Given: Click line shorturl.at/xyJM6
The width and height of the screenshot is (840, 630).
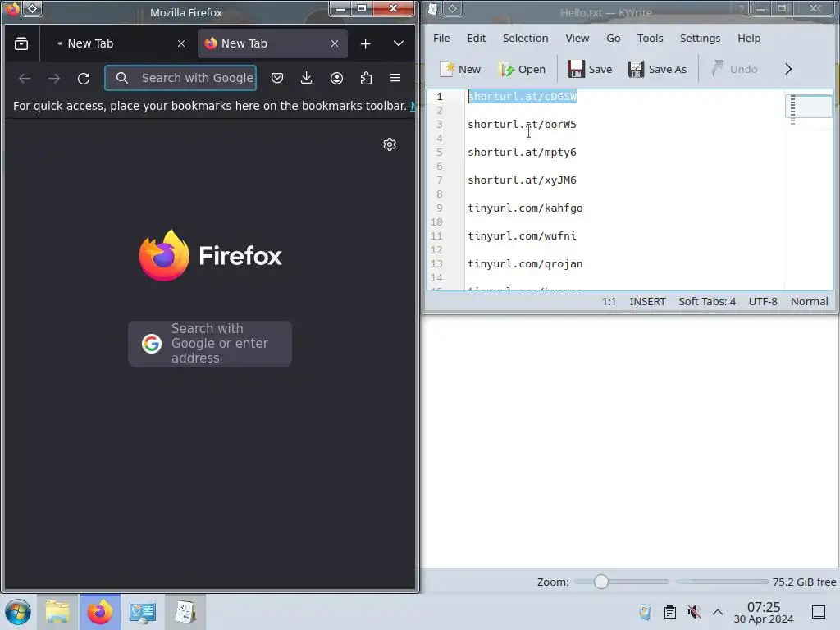Looking at the screenshot, I should [522, 180].
